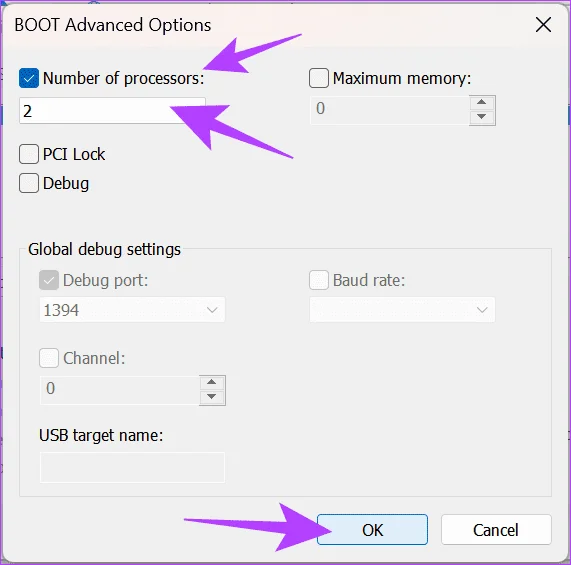Image resolution: width=571 pixels, height=566 pixels.
Task: Focus the USB target name field
Action: tap(132, 467)
